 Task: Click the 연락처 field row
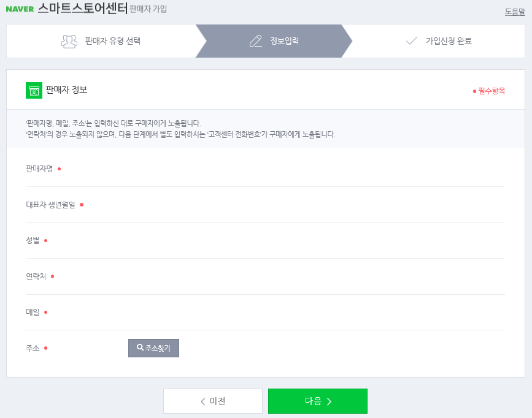[x=265, y=276]
